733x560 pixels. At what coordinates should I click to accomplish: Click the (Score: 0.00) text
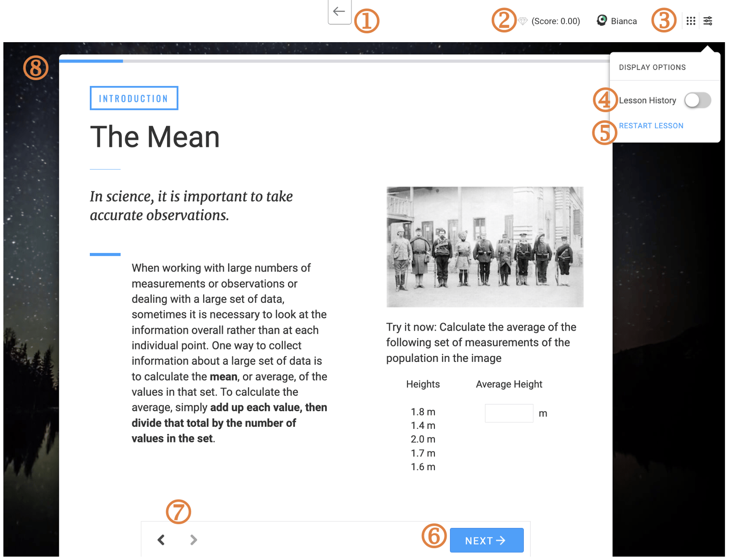(555, 20)
